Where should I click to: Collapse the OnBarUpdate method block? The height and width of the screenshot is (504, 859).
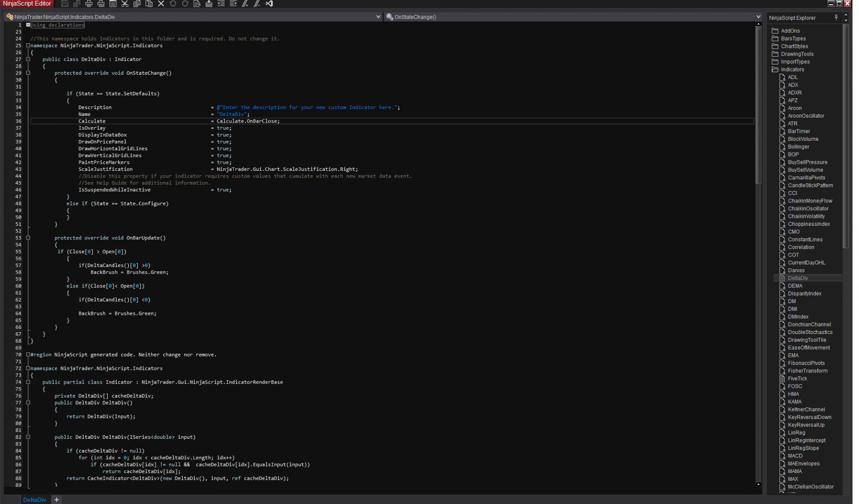(x=28, y=238)
